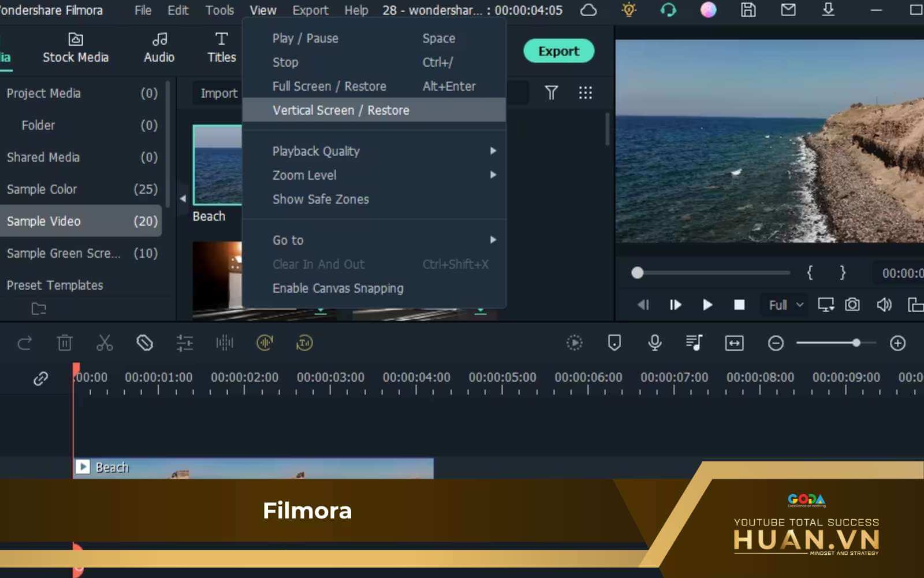The image size is (924, 578).
Task: Toggle Show Safe Zones option
Action: point(321,199)
